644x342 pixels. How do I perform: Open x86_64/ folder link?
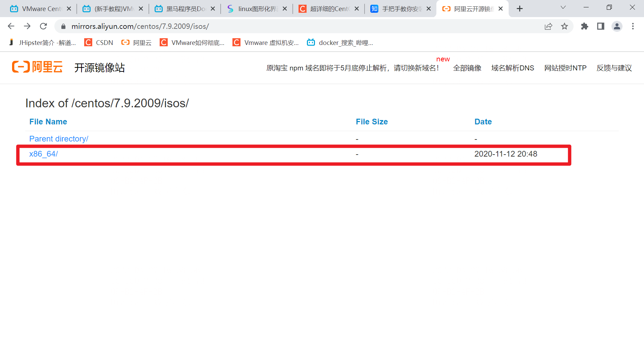(44, 154)
